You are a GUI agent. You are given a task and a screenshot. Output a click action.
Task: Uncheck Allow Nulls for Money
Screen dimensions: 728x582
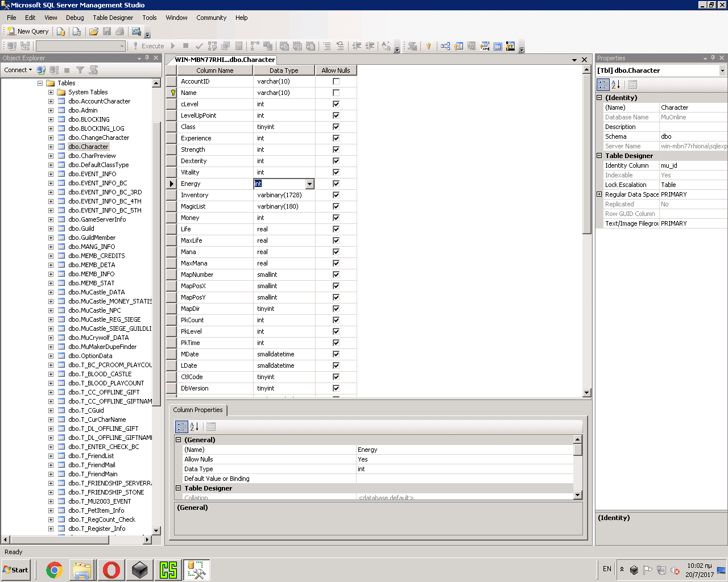tap(336, 218)
